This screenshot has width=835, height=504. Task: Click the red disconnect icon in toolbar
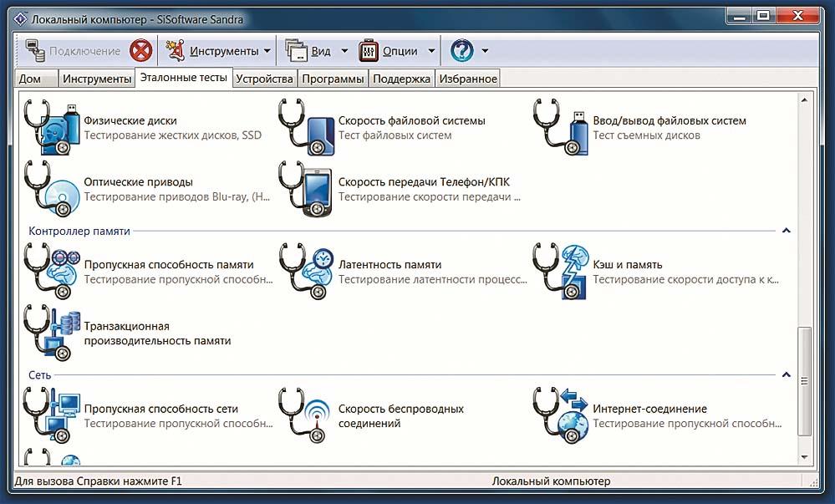[141, 51]
